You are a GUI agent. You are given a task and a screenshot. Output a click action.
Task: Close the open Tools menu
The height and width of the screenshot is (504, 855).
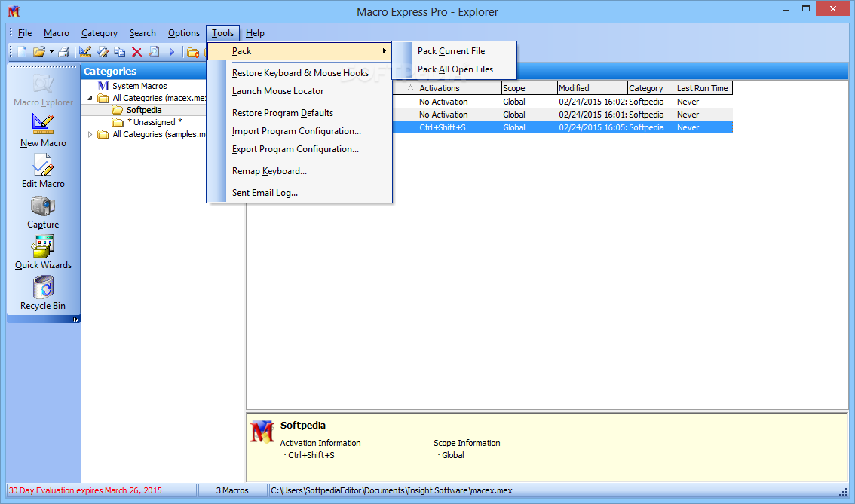222,33
